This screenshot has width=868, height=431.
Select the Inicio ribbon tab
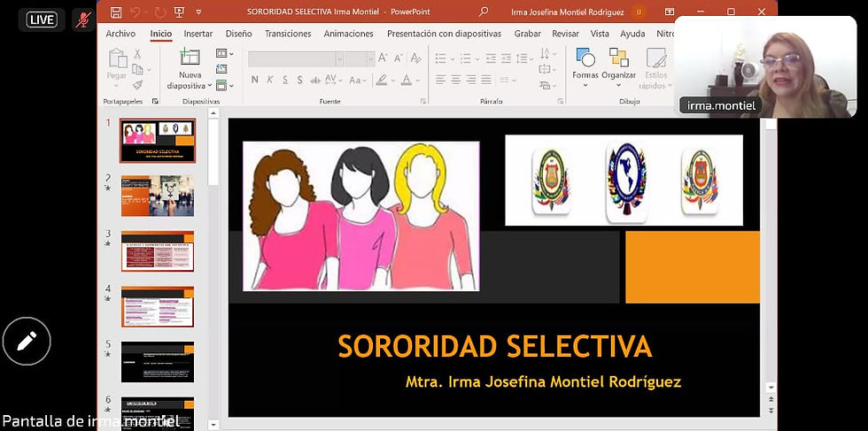pos(161,34)
